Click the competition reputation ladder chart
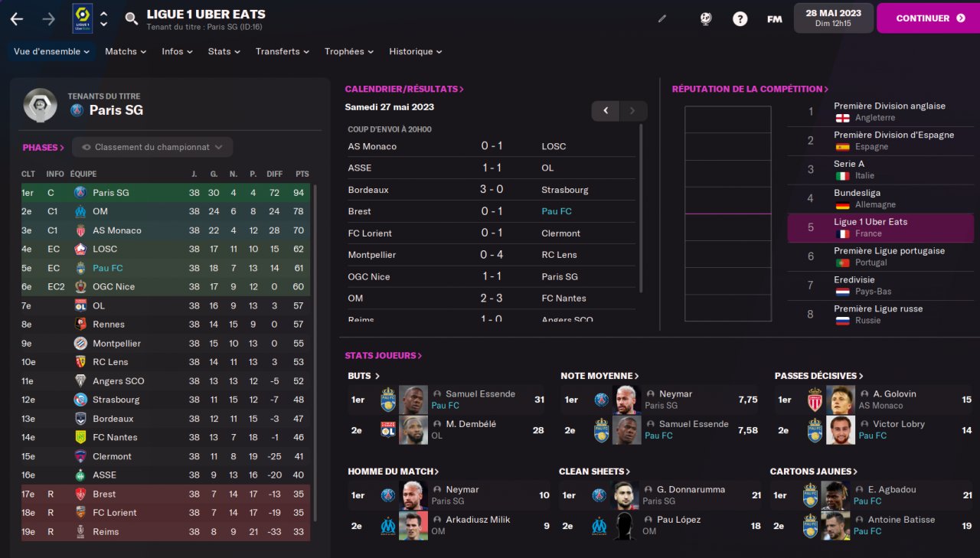This screenshot has height=558, width=980. (x=728, y=214)
